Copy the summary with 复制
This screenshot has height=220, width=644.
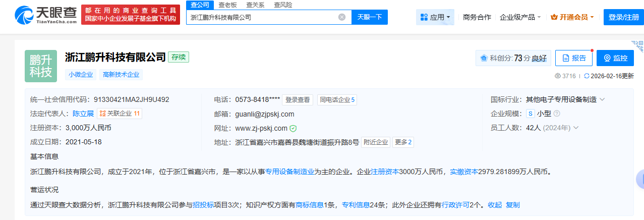tap(513, 205)
